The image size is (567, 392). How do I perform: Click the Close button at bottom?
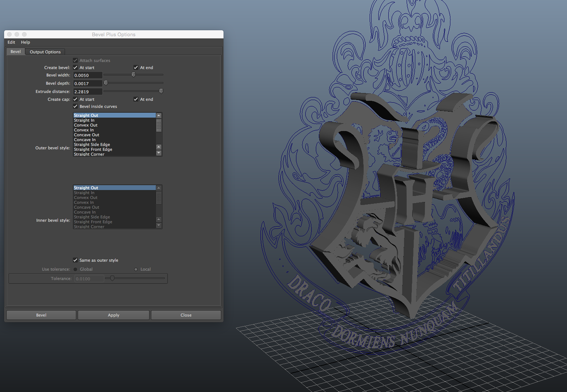pyautogui.click(x=186, y=315)
